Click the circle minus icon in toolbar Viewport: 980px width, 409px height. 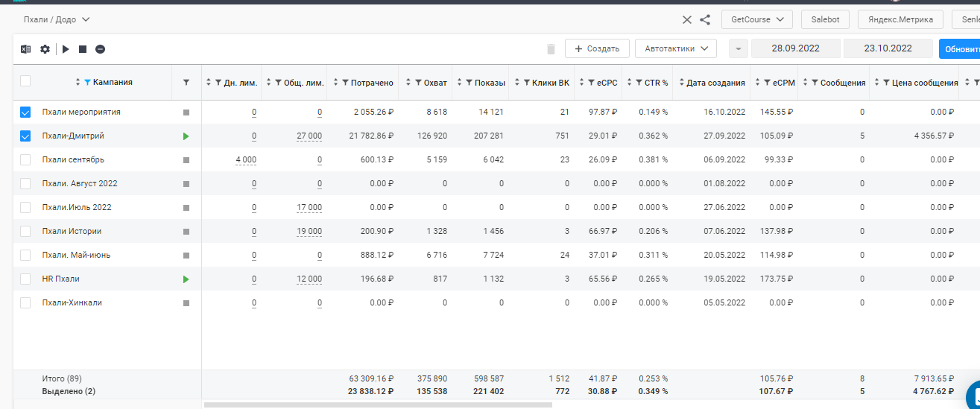pos(100,49)
